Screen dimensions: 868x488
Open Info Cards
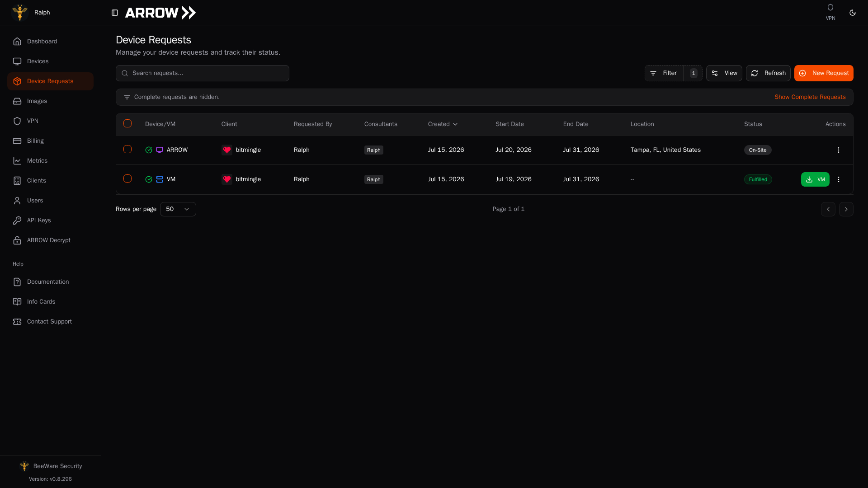tap(50, 302)
